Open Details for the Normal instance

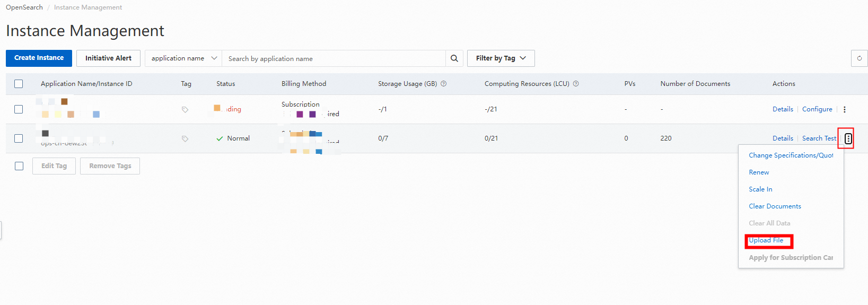tap(783, 138)
